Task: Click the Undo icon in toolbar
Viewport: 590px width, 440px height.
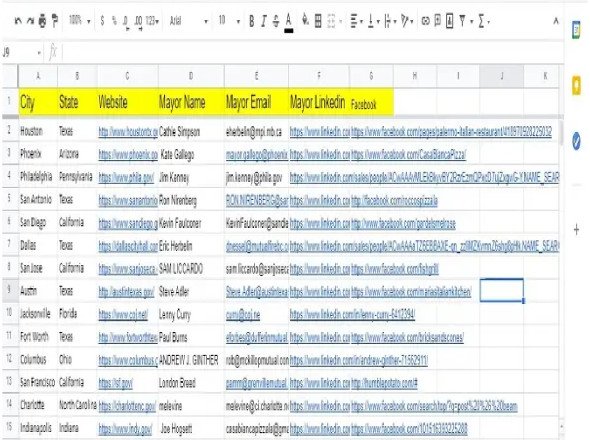Action: (x=18, y=21)
